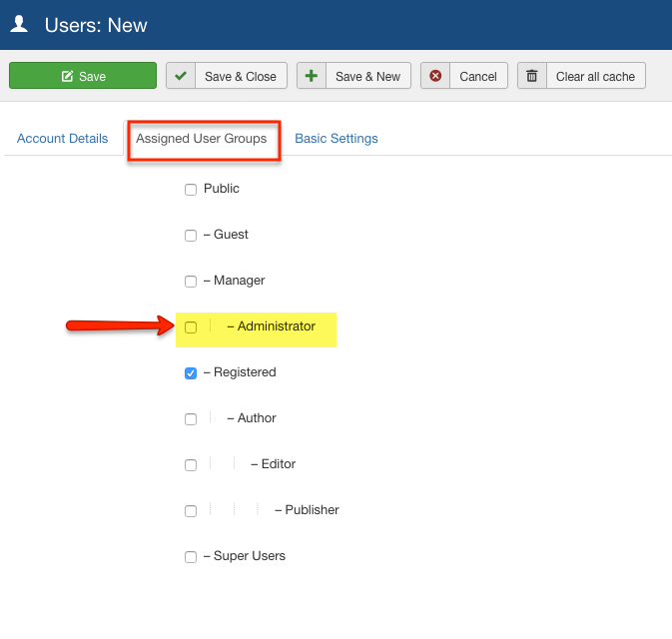Select the Super Users group checkbox

[191, 556]
